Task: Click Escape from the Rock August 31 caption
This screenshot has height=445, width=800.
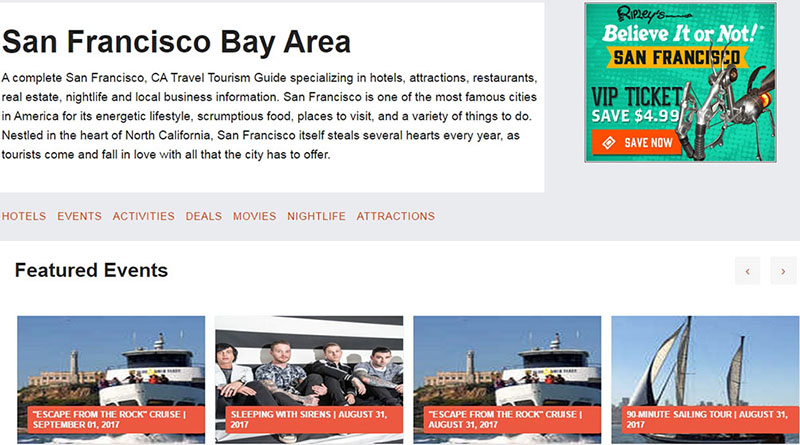Action: (x=506, y=419)
